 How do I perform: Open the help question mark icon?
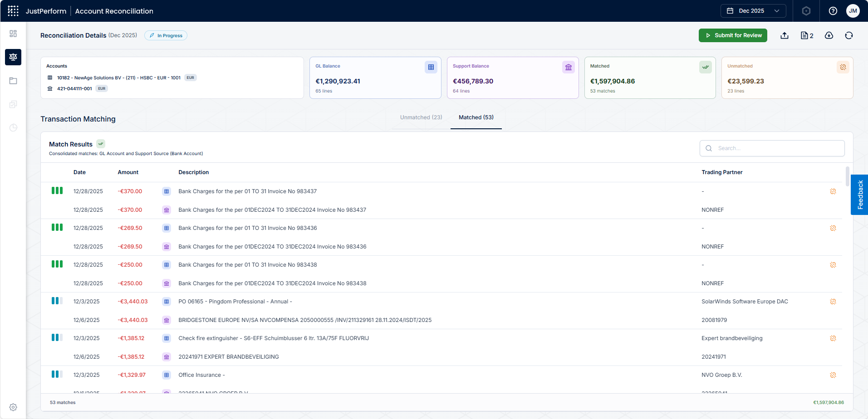click(x=833, y=11)
